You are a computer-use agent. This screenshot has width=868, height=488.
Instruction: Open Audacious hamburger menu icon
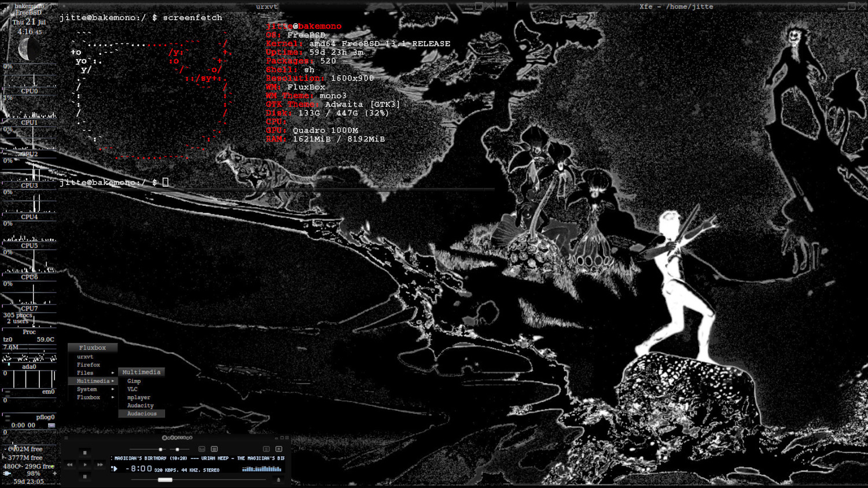click(x=66, y=438)
